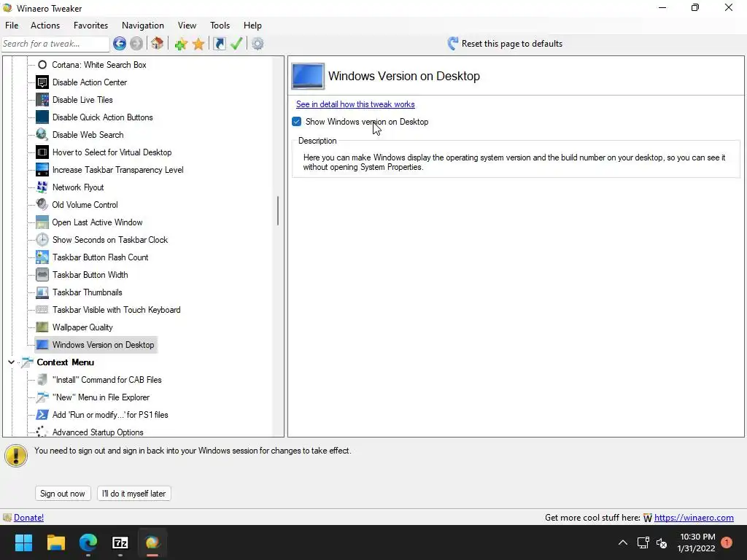Open the notification center red badge
The height and width of the screenshot is (560, 747).
coord(727,542)
